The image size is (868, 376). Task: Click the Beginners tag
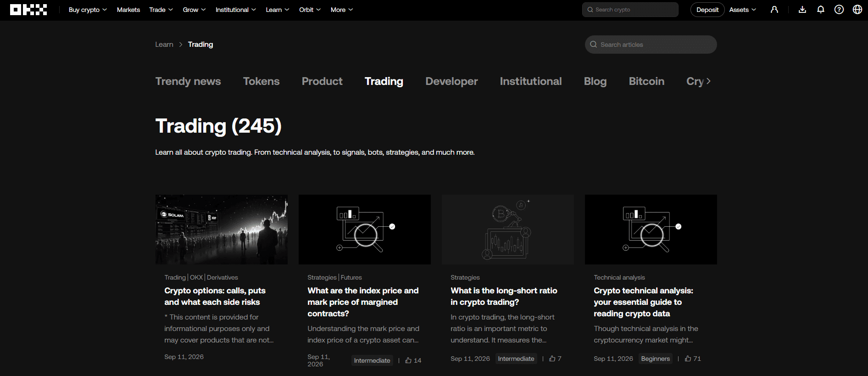pos(655,359)
